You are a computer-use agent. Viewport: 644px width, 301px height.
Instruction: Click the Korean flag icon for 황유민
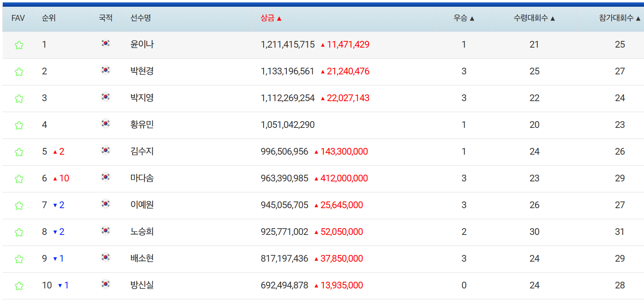[105, 124]
